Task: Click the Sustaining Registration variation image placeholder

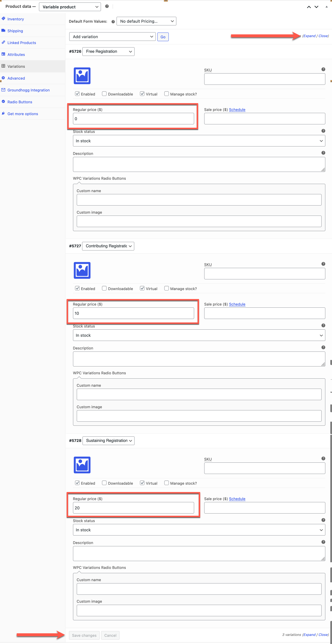Action: [82, 465]
